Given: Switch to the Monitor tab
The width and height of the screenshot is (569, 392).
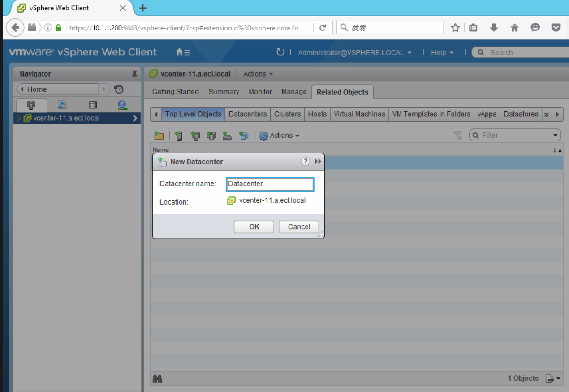Looking at the screenshot, I should coord(260,92).
